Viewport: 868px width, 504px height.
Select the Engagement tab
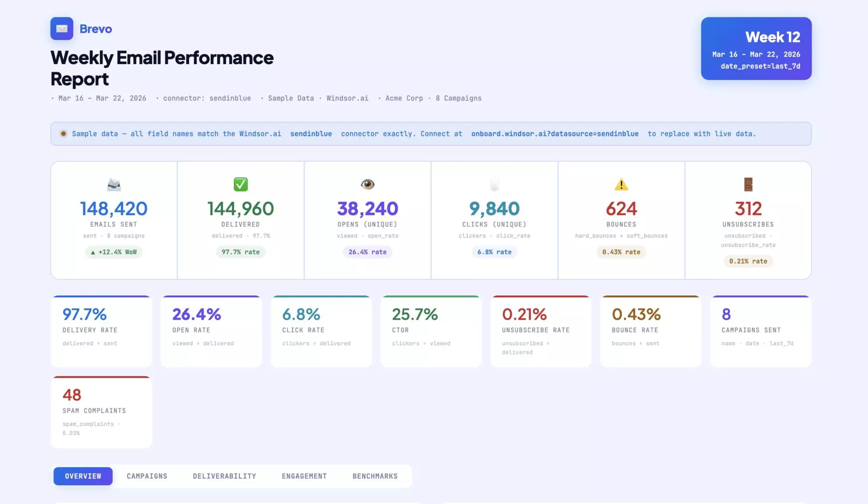coord(304,476)
